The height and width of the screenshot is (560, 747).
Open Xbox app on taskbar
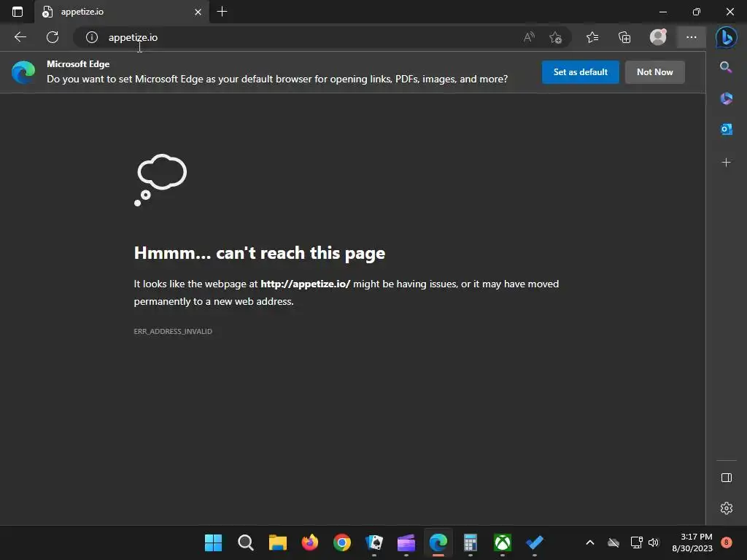pyautogui.click(x=502, y=542)
